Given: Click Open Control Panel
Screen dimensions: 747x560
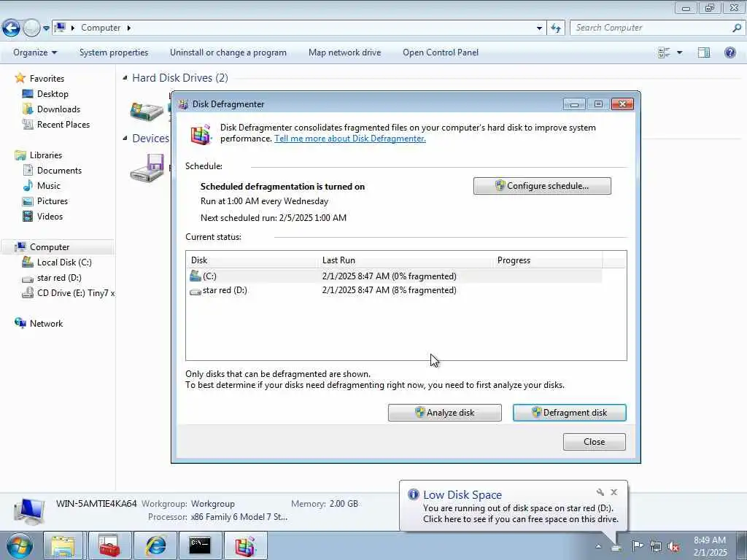Looking at the screenshot, I should 440,52.
